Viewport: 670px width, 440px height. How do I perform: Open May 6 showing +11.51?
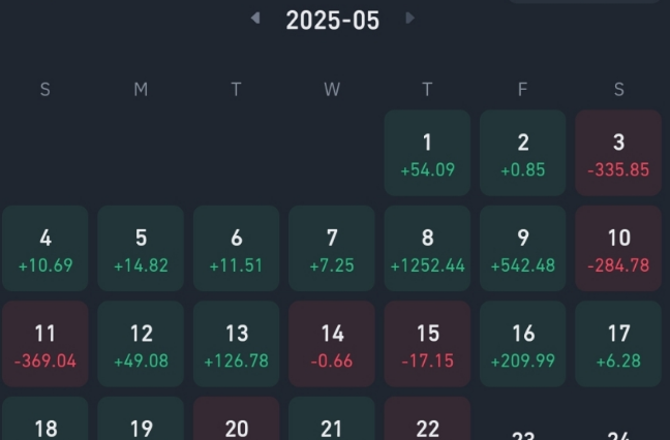[236, 249]
